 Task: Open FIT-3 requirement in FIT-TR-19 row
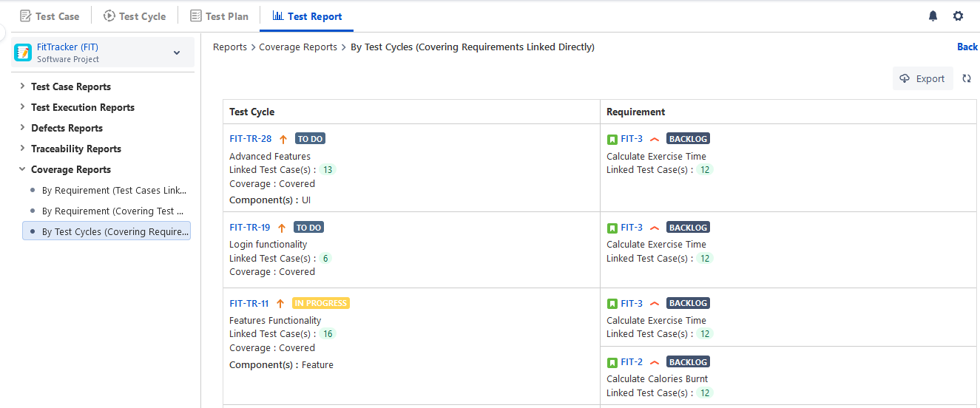pos(632,228)
